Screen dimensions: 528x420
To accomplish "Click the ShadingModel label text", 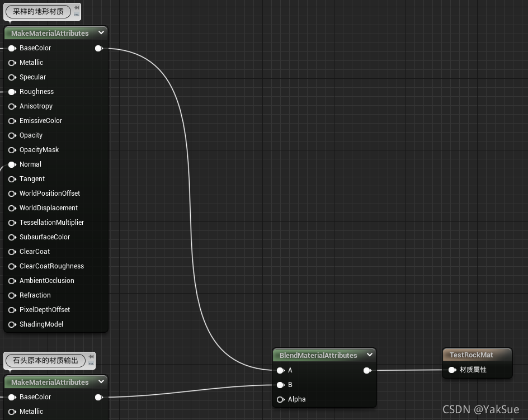I will click(41, 324).
